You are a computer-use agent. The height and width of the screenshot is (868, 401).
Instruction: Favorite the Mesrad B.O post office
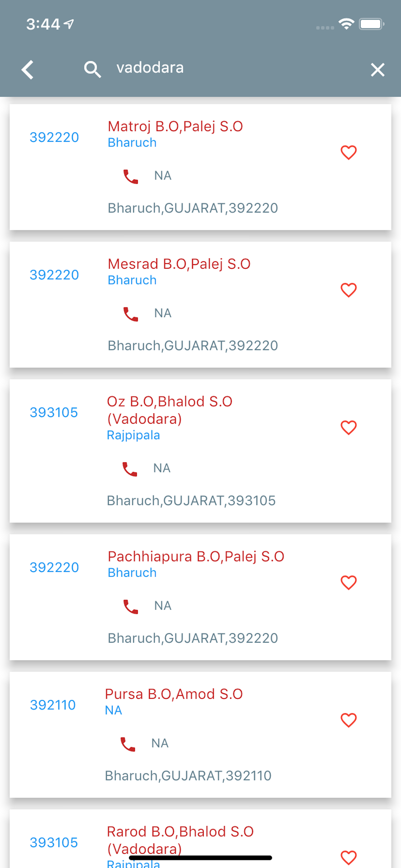click(x=348, y=290)
